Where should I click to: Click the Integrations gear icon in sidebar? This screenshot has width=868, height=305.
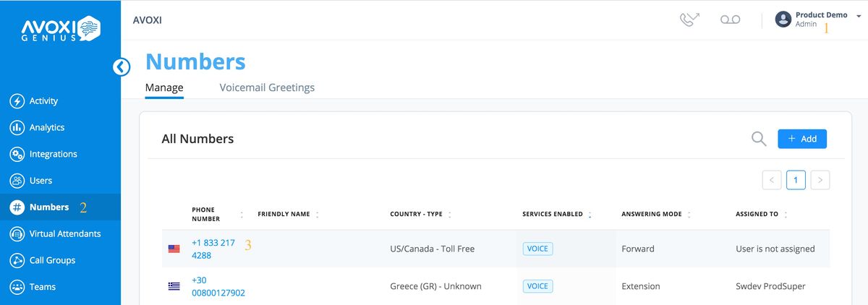(x=17, y=154)
